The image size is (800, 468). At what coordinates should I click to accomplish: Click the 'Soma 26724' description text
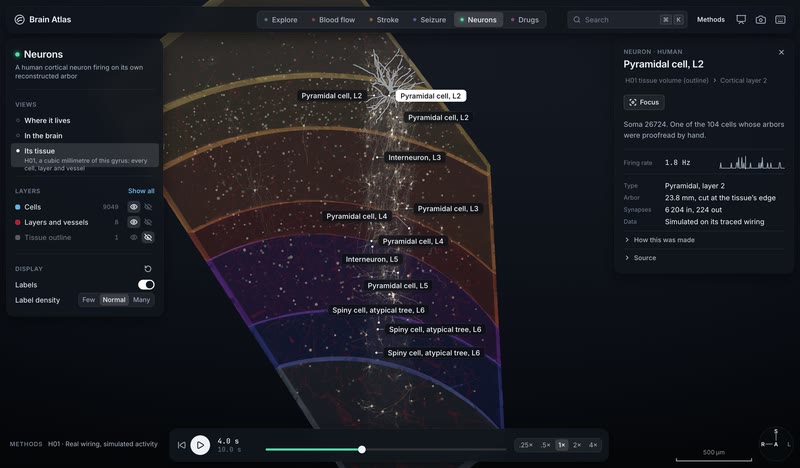[704, 130]
